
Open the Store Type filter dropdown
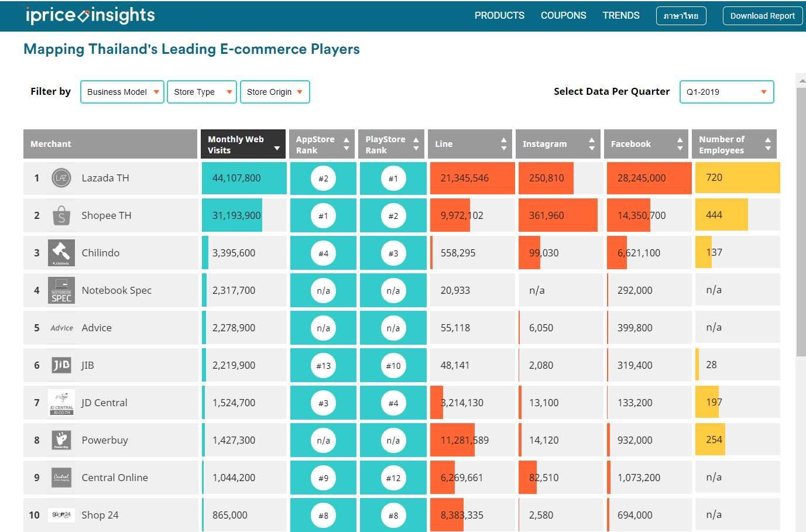[202, 92]
